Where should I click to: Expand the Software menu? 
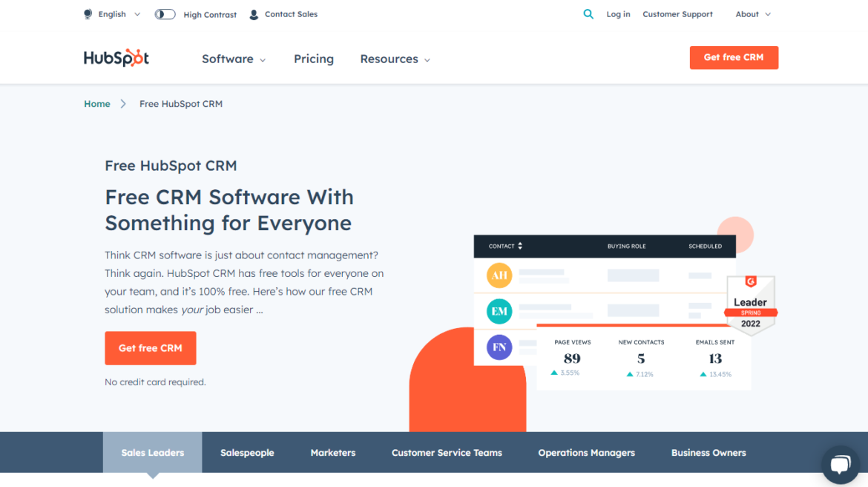click(234, 59)
